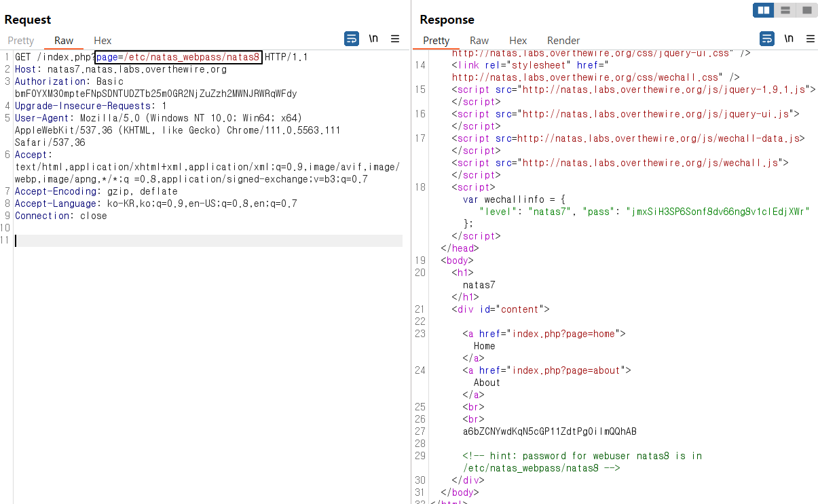This screenshot has width=818, height=504.
Task: Click the href index.php?page=home line
Action: point(544,334)
